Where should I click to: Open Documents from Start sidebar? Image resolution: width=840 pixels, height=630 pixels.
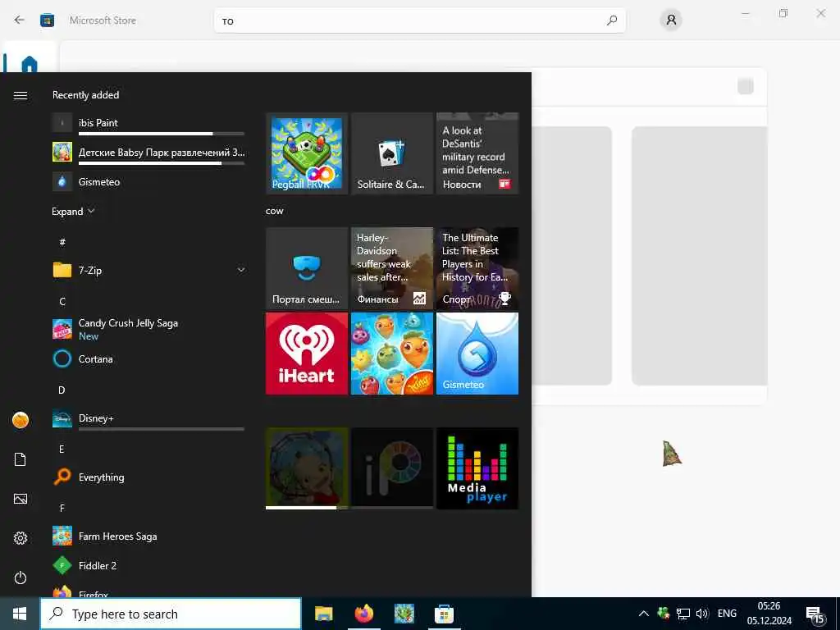[21, 459]
